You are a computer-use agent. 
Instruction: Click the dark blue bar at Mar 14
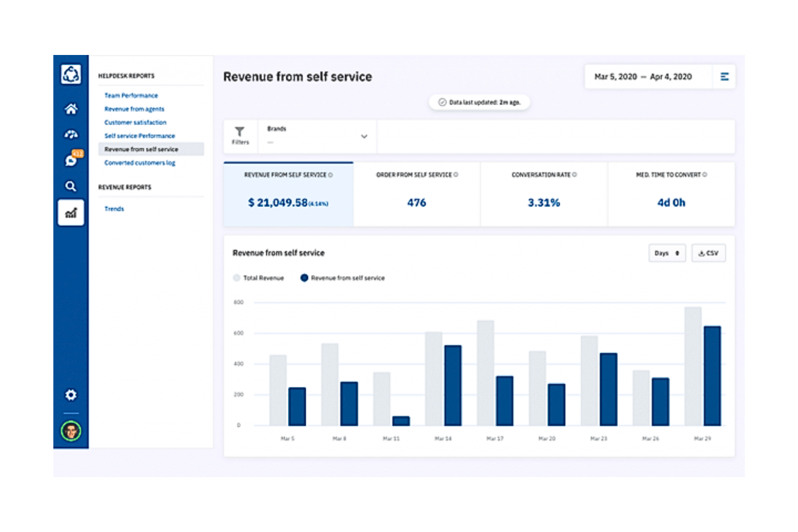tap(453, 385)
